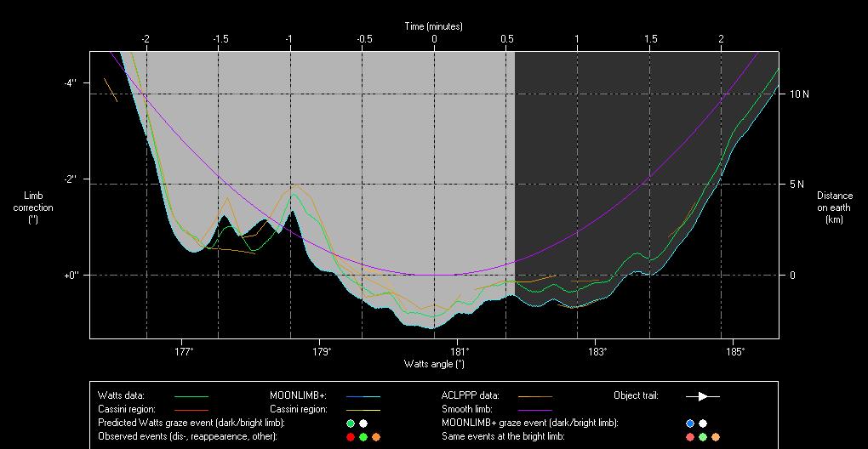This screenshot has width=868, height=449.
Task: Click the white Predicted Watts bright-limb dot
Action: 363,423
